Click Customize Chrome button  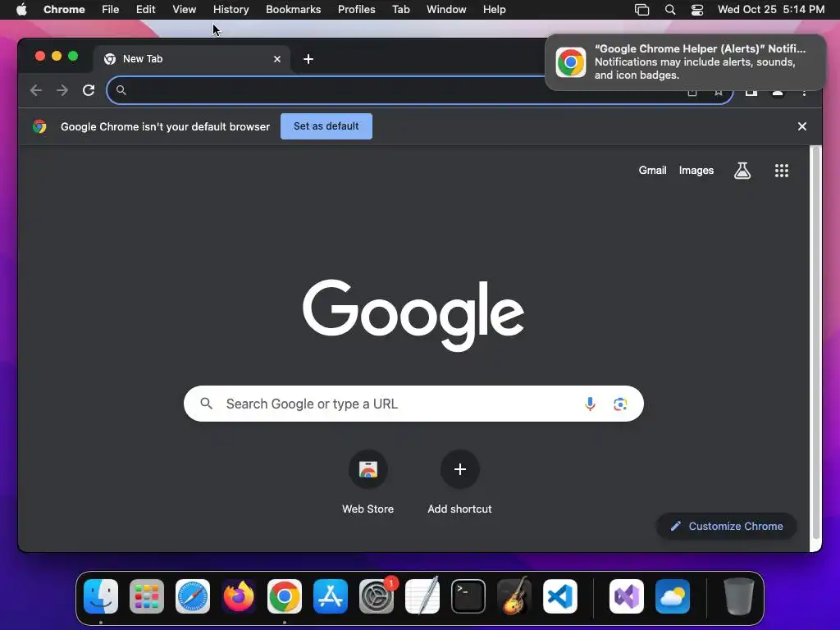coord(727,526)
